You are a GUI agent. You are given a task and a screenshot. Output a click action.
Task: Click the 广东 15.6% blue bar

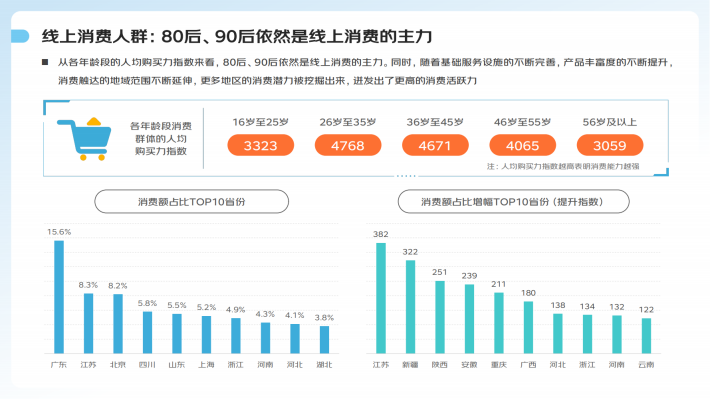point(59,297)
